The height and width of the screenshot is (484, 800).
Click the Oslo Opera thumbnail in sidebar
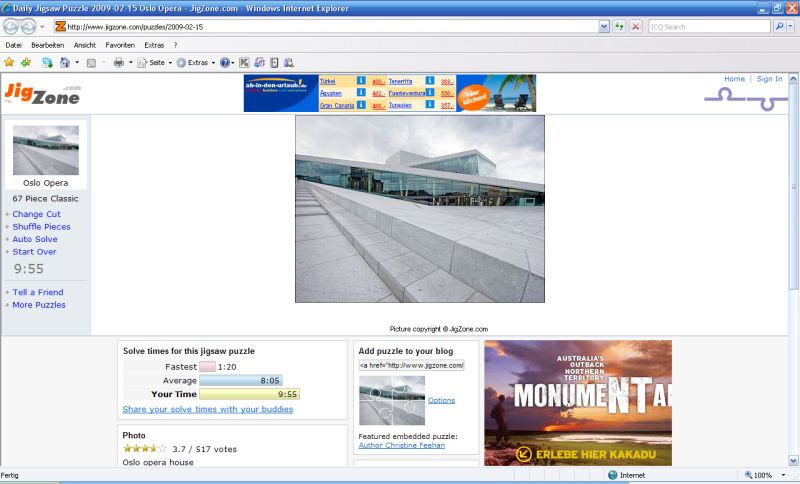[x=46, y=151]
